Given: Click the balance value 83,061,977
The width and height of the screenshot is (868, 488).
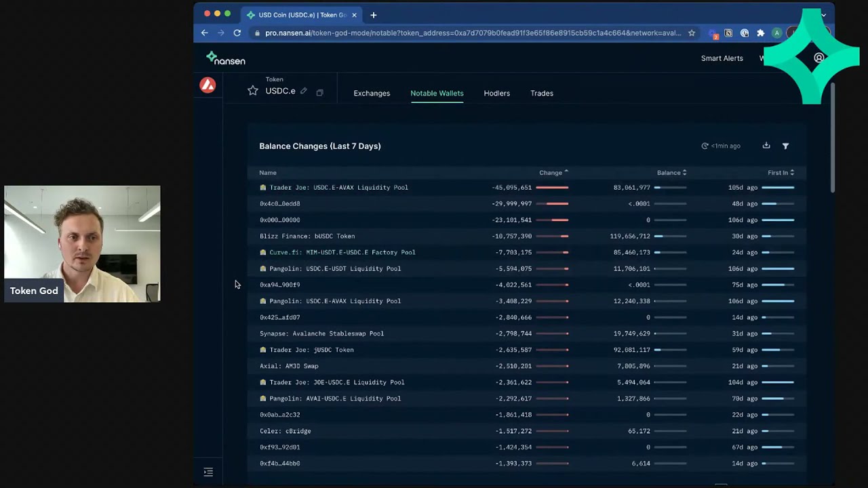Looking at the screenshot, I should tap(632, 188).
